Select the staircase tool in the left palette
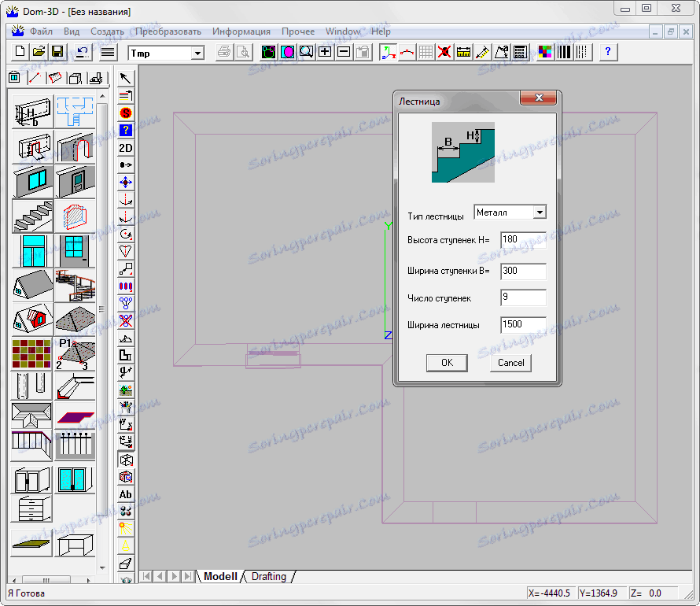This screenshot has height=606, width=700. (x=32, y=215)
